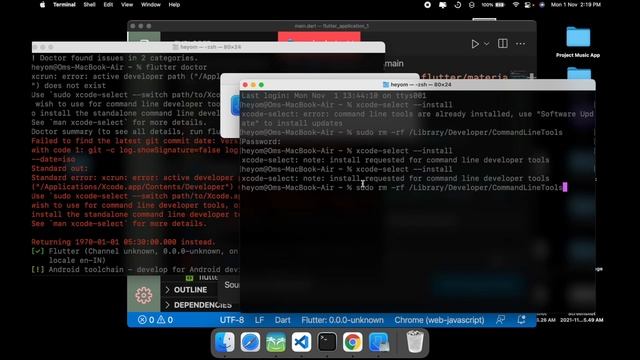Click Dart language mode in status bar
640x360 pixels.
(x=282, y=320)
